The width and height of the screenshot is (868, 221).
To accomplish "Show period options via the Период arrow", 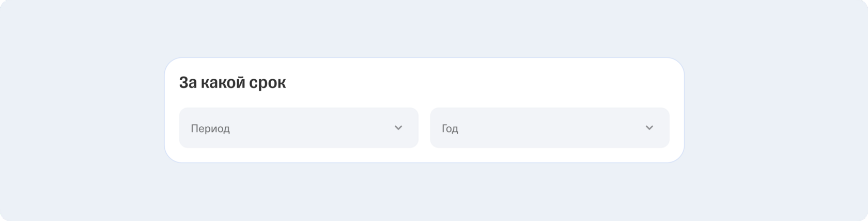I will coord(398,128).
